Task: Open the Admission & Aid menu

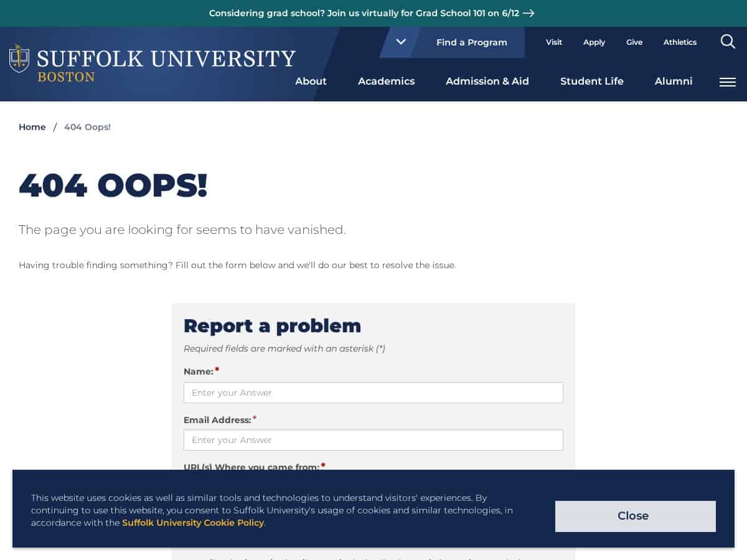Action: pyautogui.click(x=487, y=82)
